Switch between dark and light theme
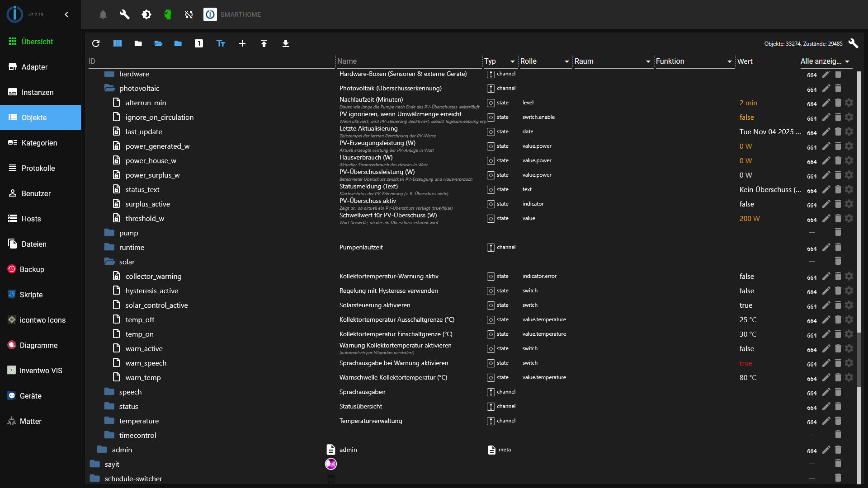Image resolution: width=868 pixels, height=488 pixels. (146, 14)
